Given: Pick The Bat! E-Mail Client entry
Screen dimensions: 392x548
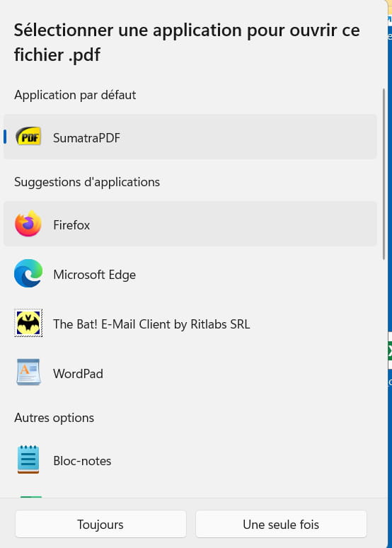Looking at the screenshot, I should tap(190, 323).
